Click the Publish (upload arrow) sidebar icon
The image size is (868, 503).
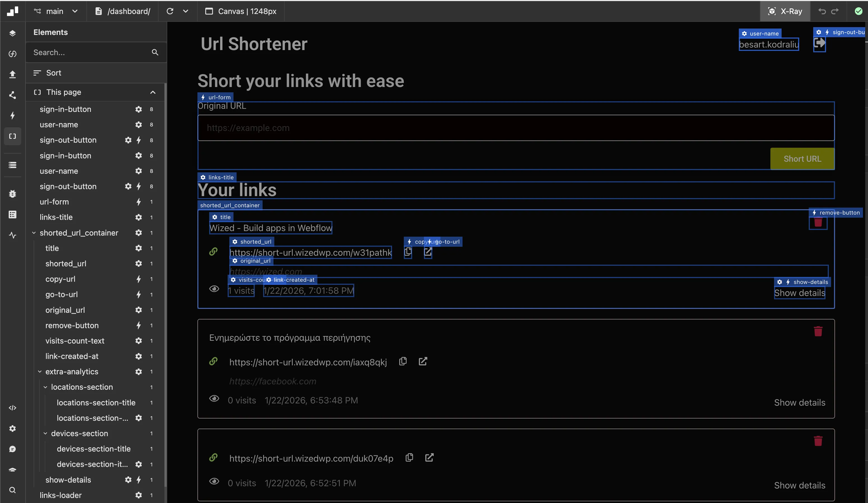click(x=13, y=74)
